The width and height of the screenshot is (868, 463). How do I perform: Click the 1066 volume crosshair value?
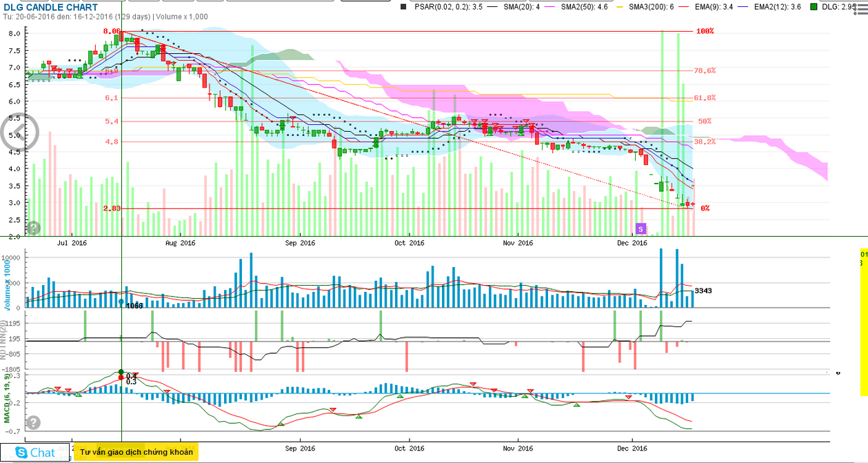(134, 306)
